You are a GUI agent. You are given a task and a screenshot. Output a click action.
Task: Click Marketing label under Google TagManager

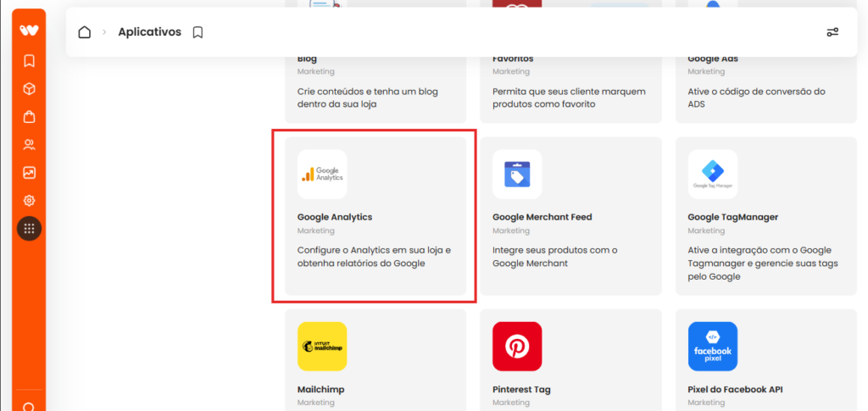pos(706,230)
